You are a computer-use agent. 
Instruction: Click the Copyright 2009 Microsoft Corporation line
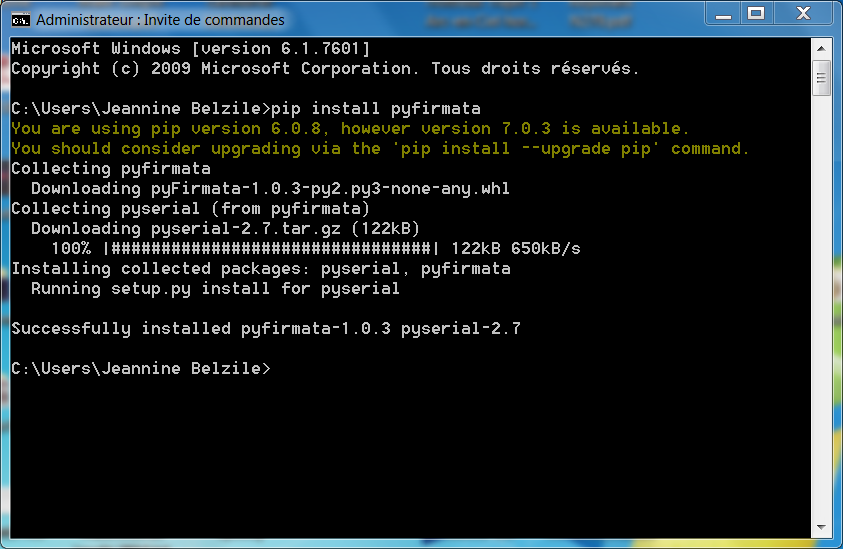coord(325,69)
